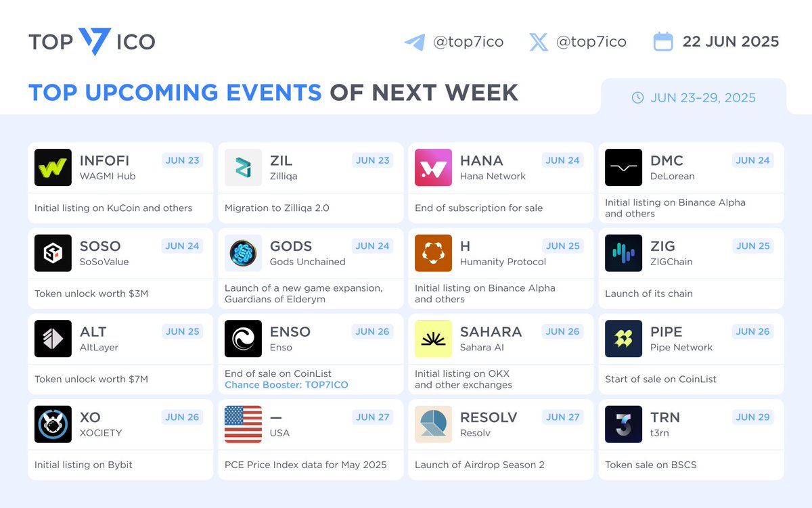Click the JUN 24 badge on GODS card
Screen dimensions: 812x508
click(x=373, y=246)
